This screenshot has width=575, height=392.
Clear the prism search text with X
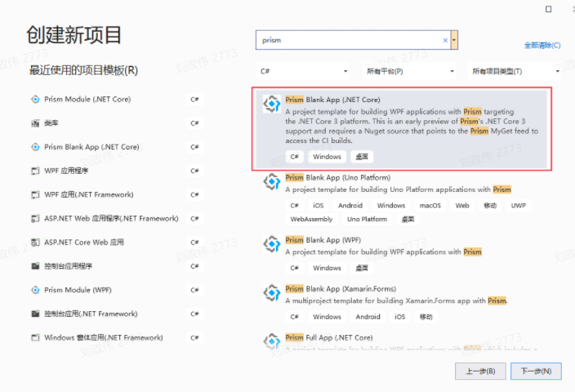[445, 40]
